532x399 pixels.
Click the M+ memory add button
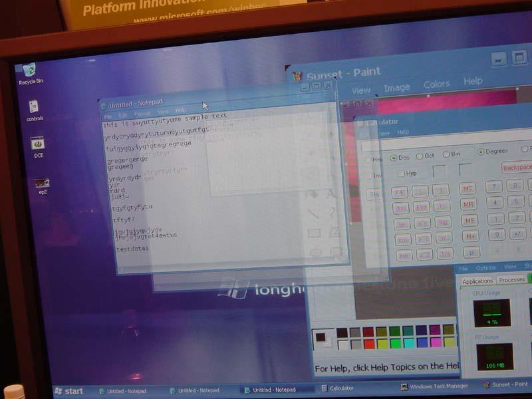click(x=470, y=236)
